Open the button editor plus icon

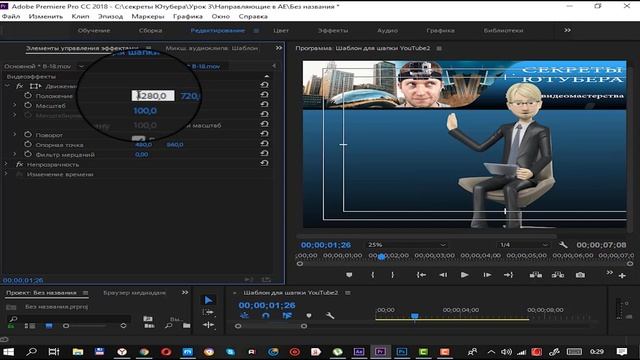[622, 276]
